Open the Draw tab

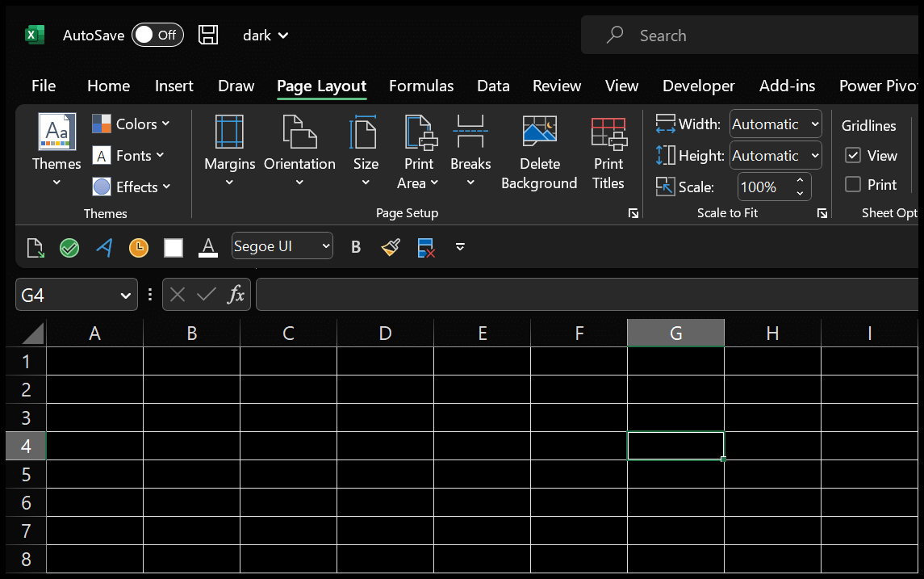coord(236,86)
